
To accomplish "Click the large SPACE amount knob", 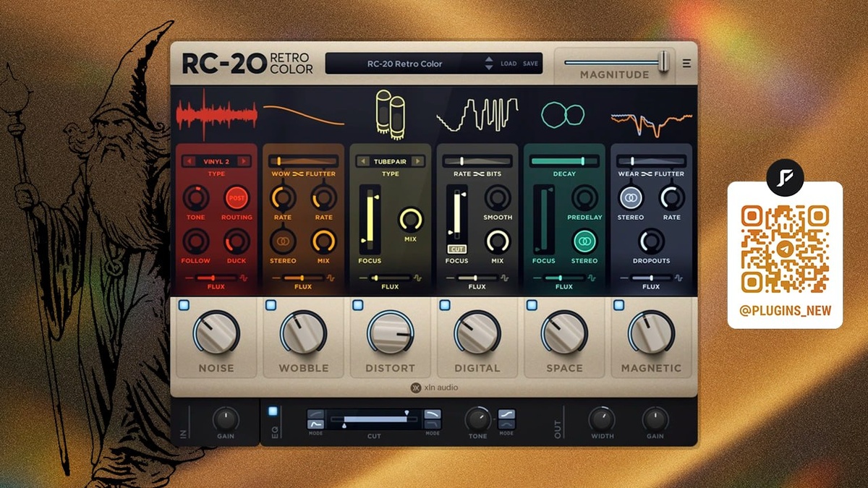I will click(564, 333).
